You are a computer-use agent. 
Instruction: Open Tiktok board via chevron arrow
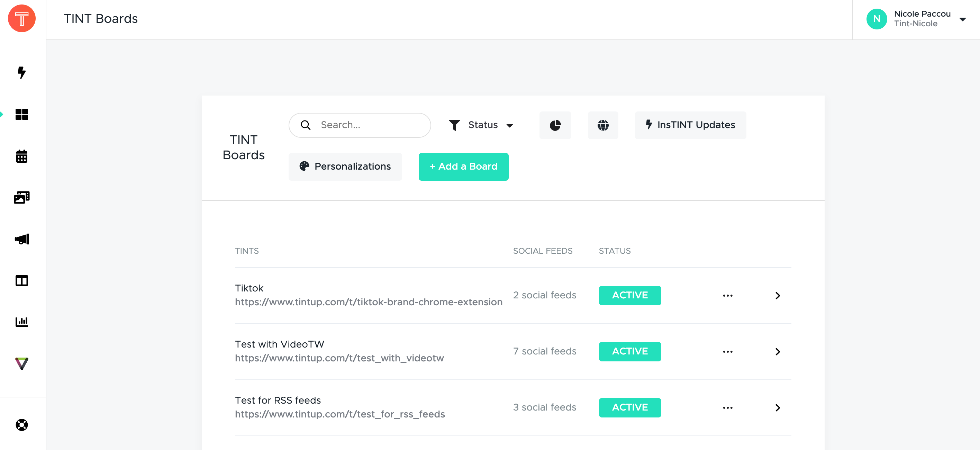(x=777, y=295)
